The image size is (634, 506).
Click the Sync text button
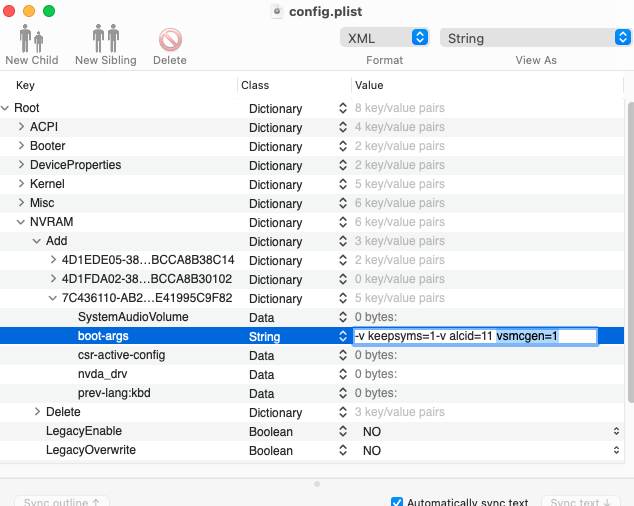(581, 502)
